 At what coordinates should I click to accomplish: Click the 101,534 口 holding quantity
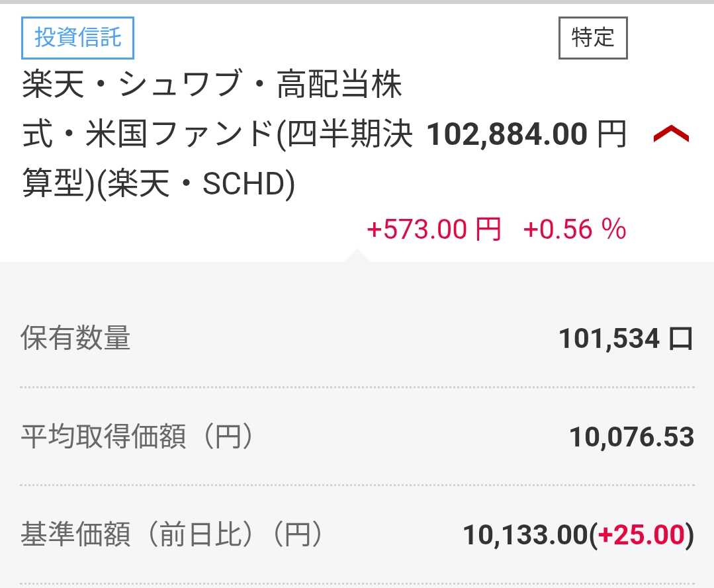tap(609, 339)
